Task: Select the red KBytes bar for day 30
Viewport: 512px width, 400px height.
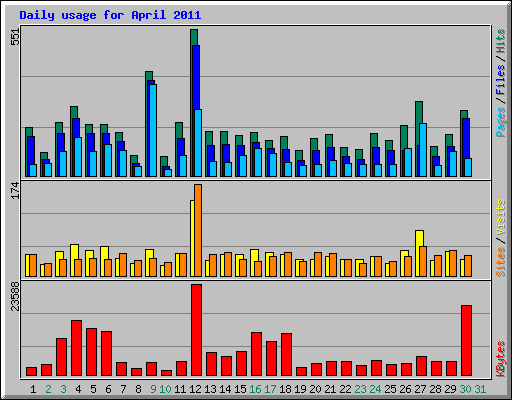Action: [x=466, y=341]
